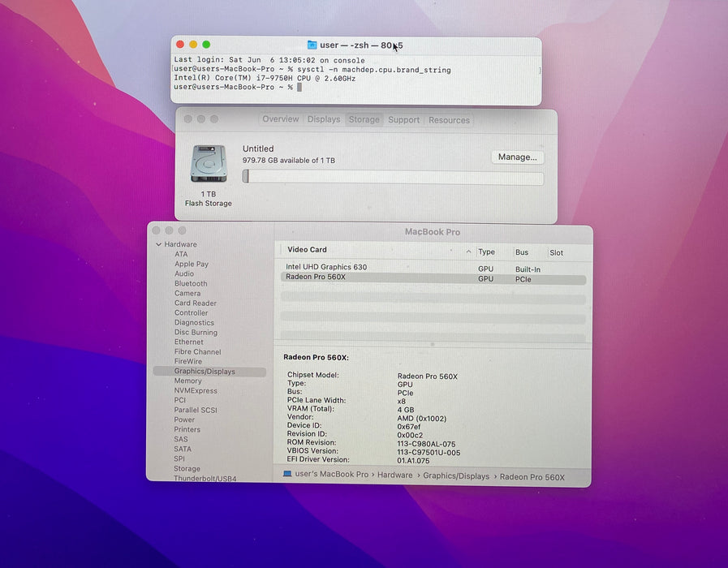Select Power in the sidebar
This screenshot has width=728, height=568.
[x=184, y=419]
